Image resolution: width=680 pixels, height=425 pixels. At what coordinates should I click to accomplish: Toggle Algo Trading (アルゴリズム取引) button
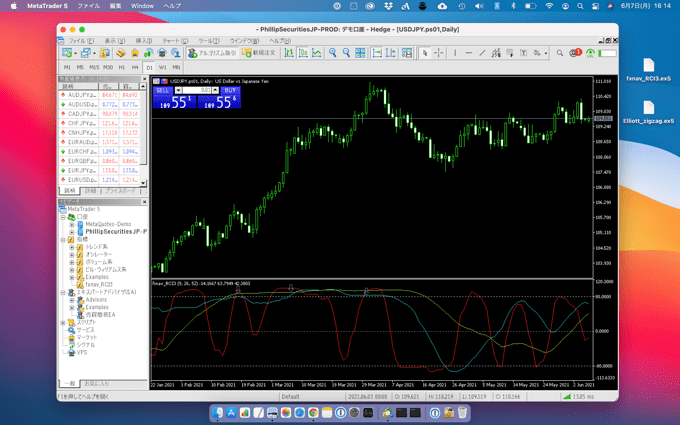tap(212, 53)
